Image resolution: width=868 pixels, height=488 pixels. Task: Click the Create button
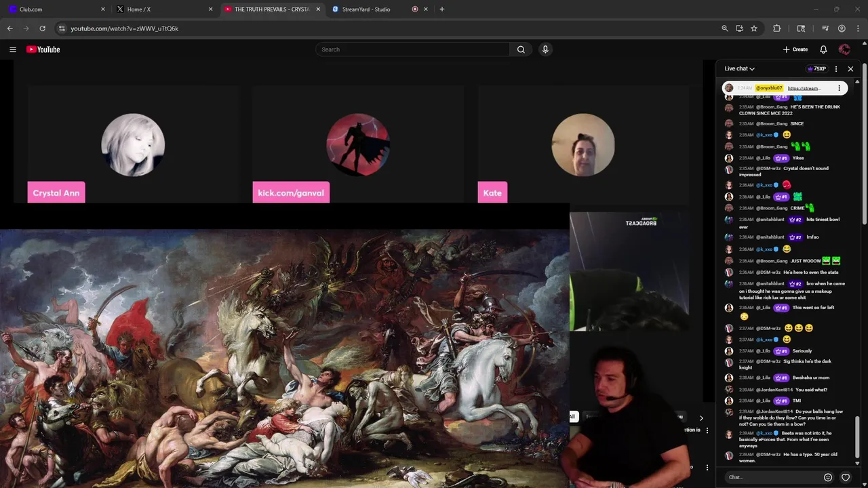(x=795, y=49)
